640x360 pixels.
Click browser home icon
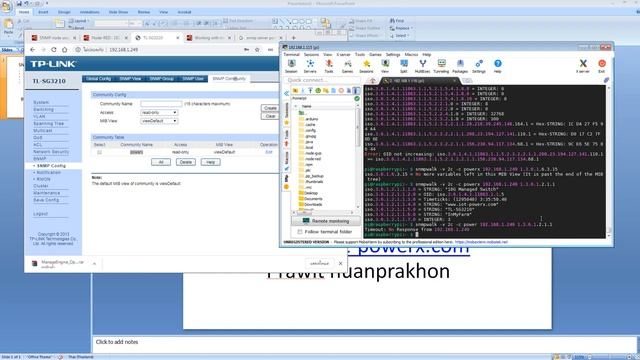tap(64, 49)
